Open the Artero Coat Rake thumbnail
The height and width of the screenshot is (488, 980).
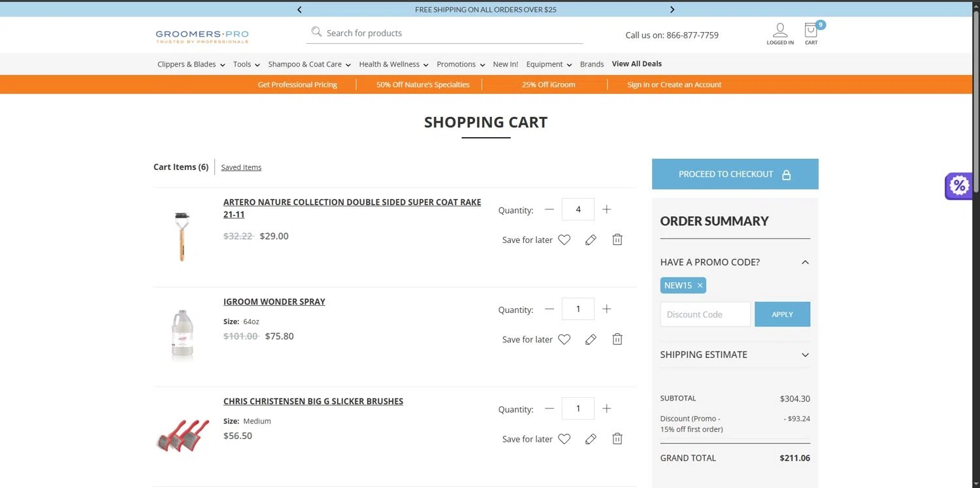(x=182, y=236)
